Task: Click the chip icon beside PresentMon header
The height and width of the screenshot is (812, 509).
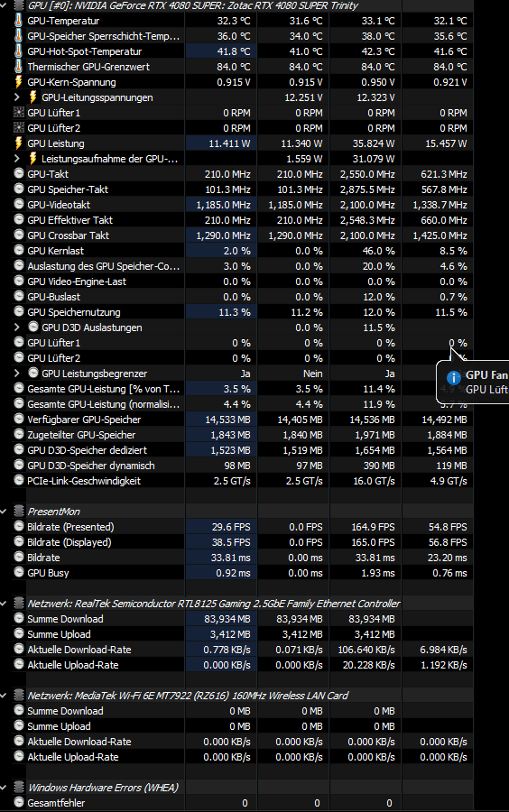Action: pos(19,512)
